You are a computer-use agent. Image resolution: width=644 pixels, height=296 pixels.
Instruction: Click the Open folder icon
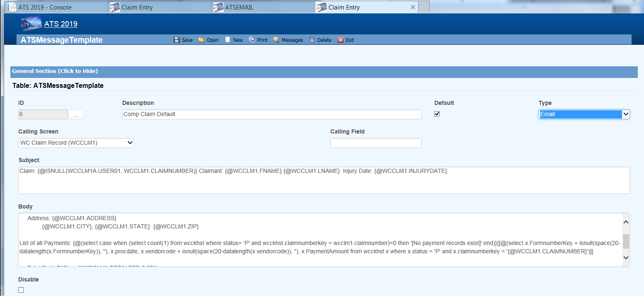202,40
